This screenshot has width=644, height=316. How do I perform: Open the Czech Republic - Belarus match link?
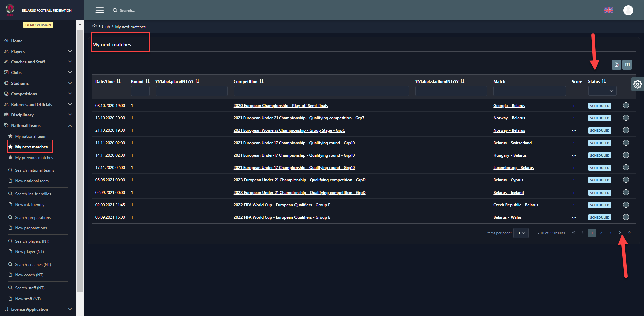(x=516, y=205)
